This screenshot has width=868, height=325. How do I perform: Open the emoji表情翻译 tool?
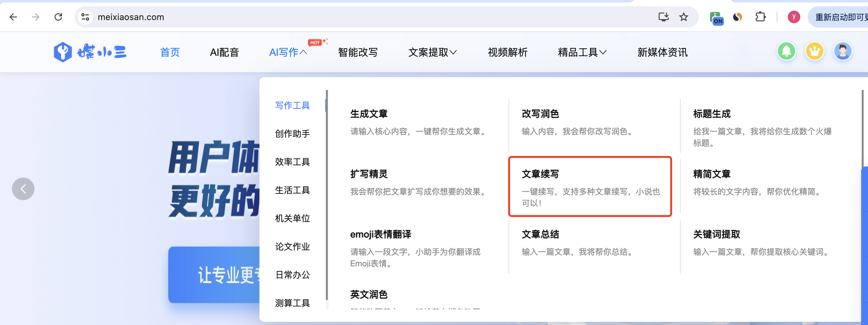click(380, 234)
